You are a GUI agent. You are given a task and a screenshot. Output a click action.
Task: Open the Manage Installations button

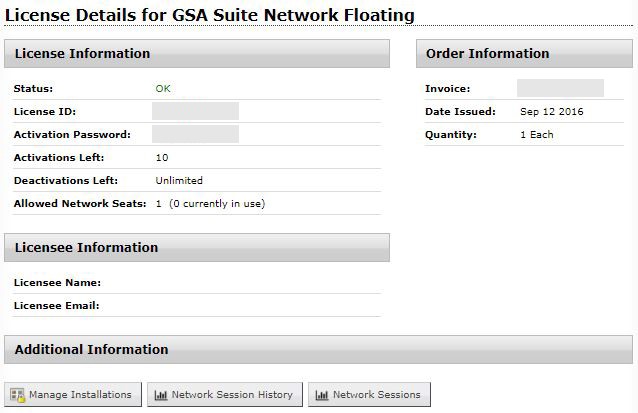73,394
